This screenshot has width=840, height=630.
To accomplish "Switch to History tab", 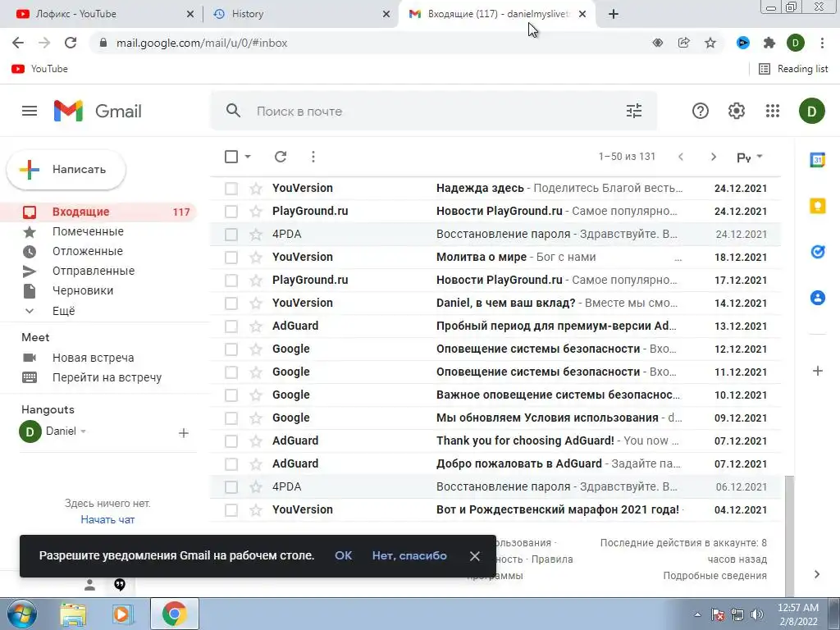I will coord(302,14).
